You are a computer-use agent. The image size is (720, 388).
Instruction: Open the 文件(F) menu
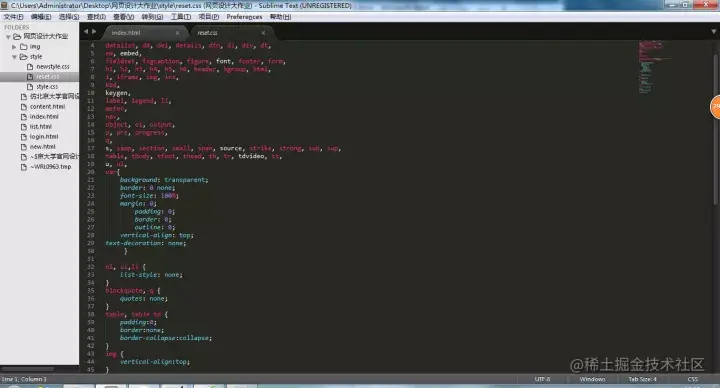[13, 17]
